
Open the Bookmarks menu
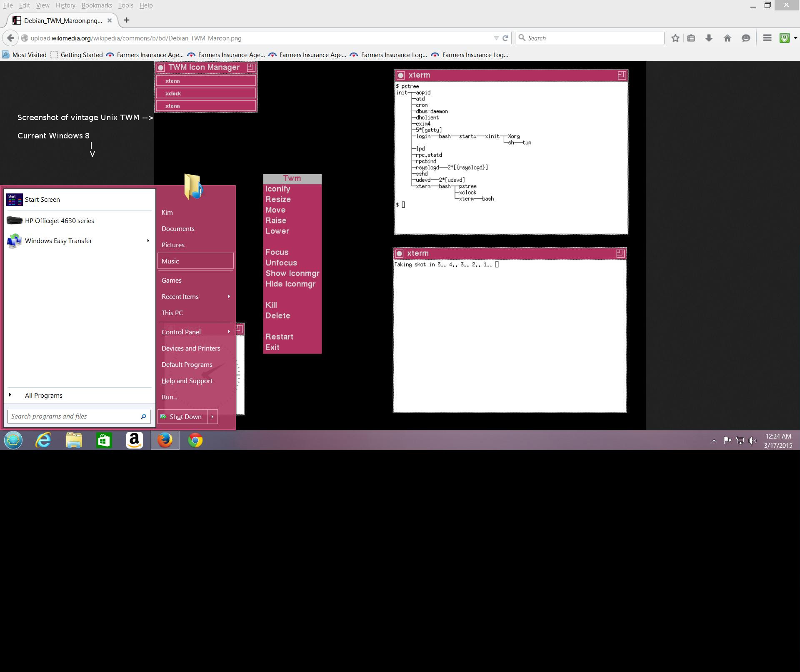(97, 5)
